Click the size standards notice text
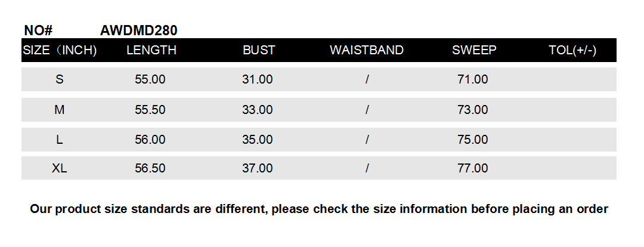The image size is (644, 247). coord(319,209)
